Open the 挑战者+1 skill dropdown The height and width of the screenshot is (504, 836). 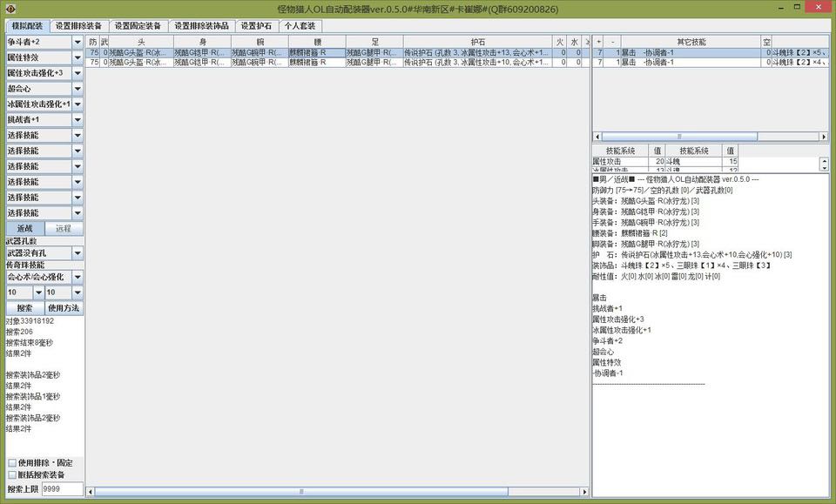pyautogui.click(x=78, y=119)
